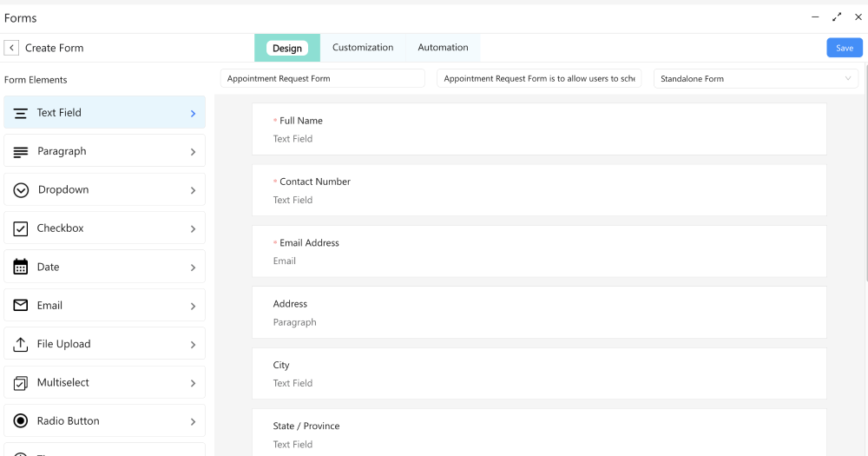Click the Create Form heading text
868x456 pixels.
point(54,48)
